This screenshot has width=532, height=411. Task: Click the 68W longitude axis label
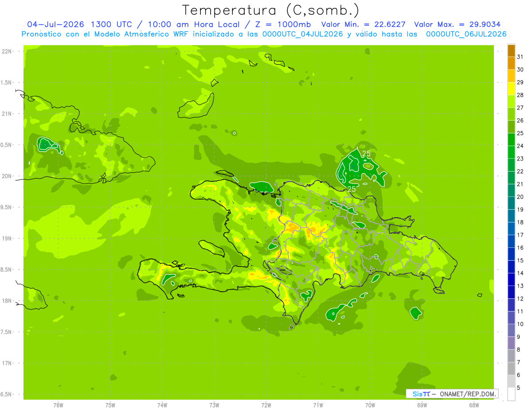pos(474,405)
